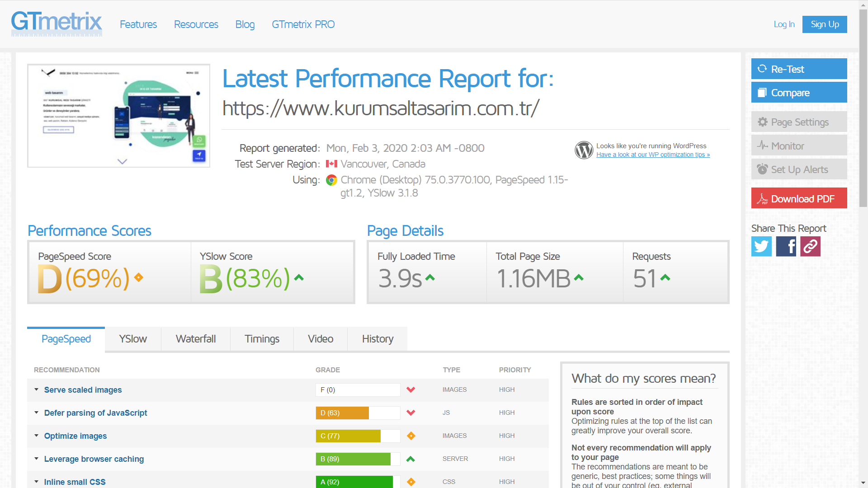This screenshot has width=868, height=488.
Task: Click the GTmetrix logo
Action: [57, 23]
